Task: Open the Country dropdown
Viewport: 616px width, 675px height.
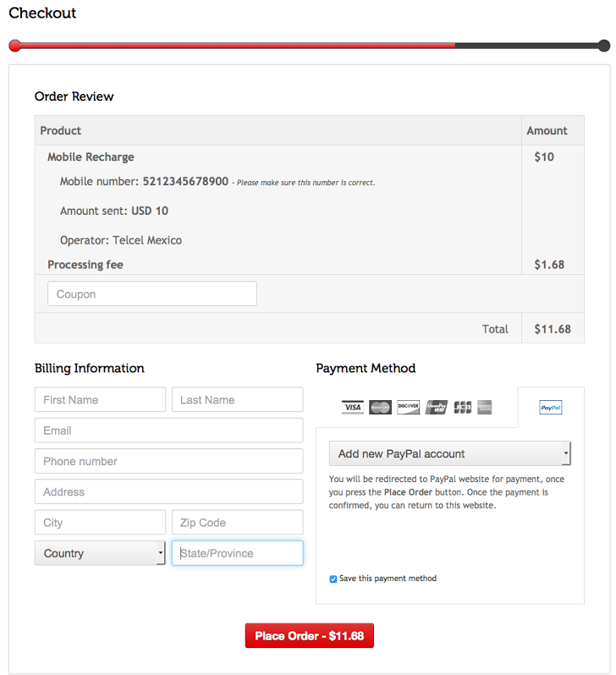Action: (x=100, y=553)
